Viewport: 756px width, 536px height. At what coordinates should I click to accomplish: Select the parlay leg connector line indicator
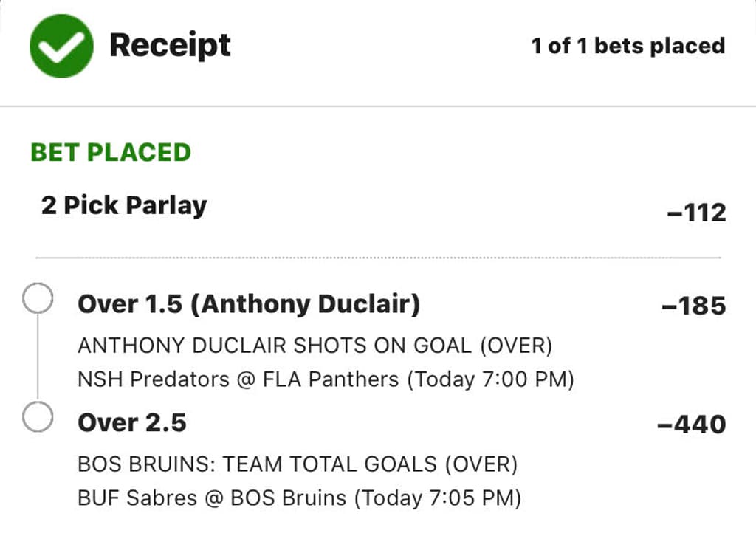click(37, 357)
